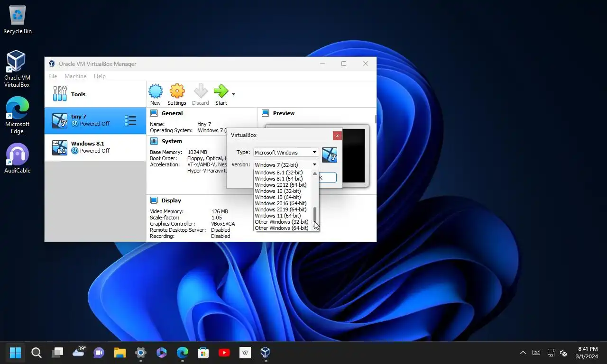The image size is (607, 364).
Task: Click the New virtual machine icon
Action: (x=156, y=91)
